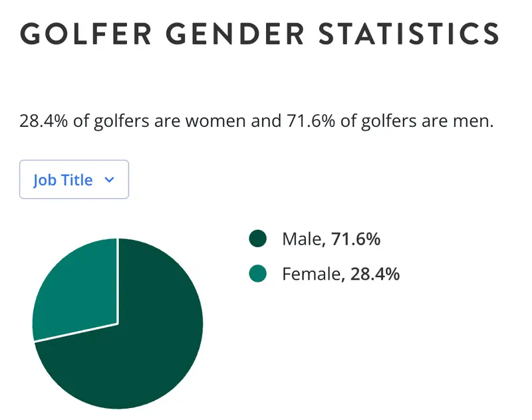532x420 pixels.
Task: Click the center of the pie chart
Action: pyautogui.click(x=118, y=324)
